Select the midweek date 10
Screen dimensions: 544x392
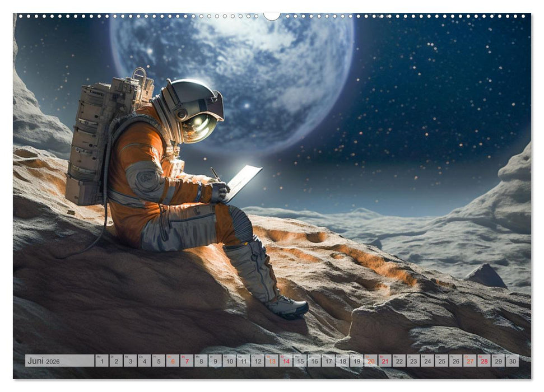(229, 360)
